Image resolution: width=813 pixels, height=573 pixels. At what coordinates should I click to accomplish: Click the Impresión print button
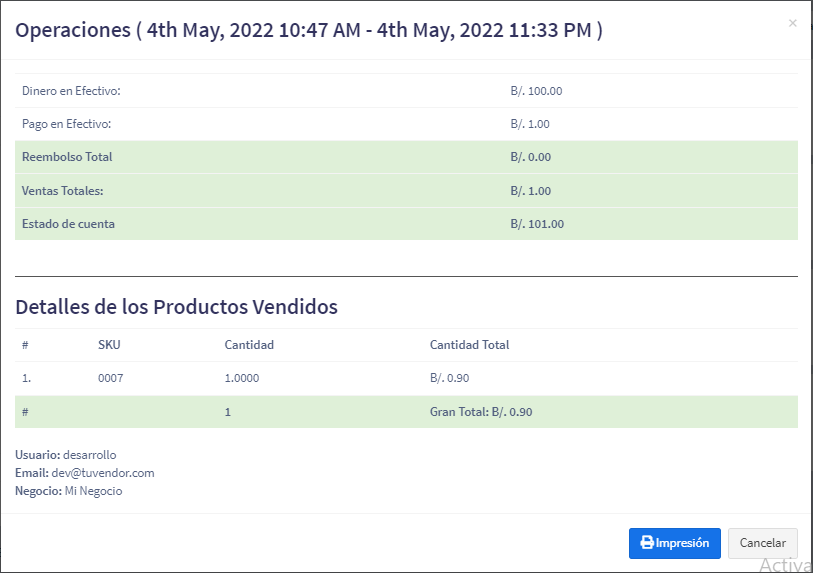point(675,543)
